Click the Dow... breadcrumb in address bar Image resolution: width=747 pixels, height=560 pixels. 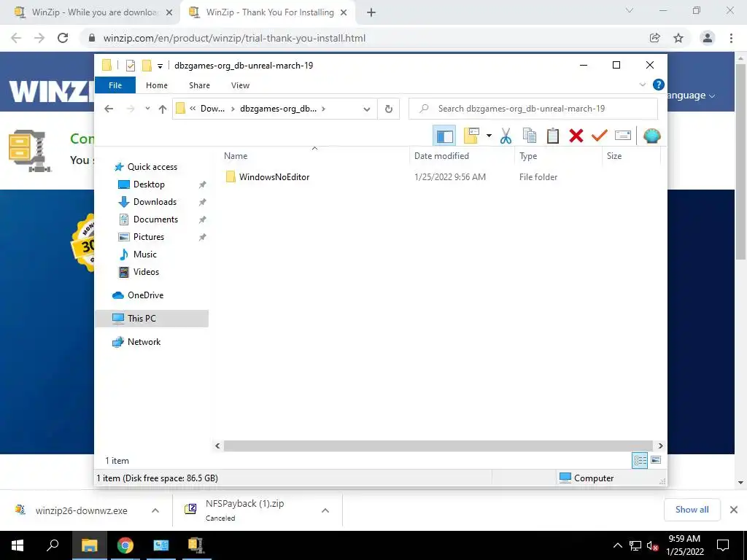point(212,109)
